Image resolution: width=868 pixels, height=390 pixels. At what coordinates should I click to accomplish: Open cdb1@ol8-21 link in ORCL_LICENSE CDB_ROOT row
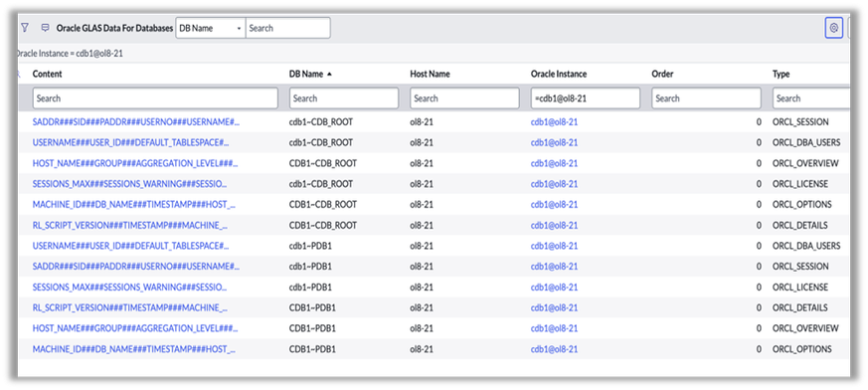(554, 184)
